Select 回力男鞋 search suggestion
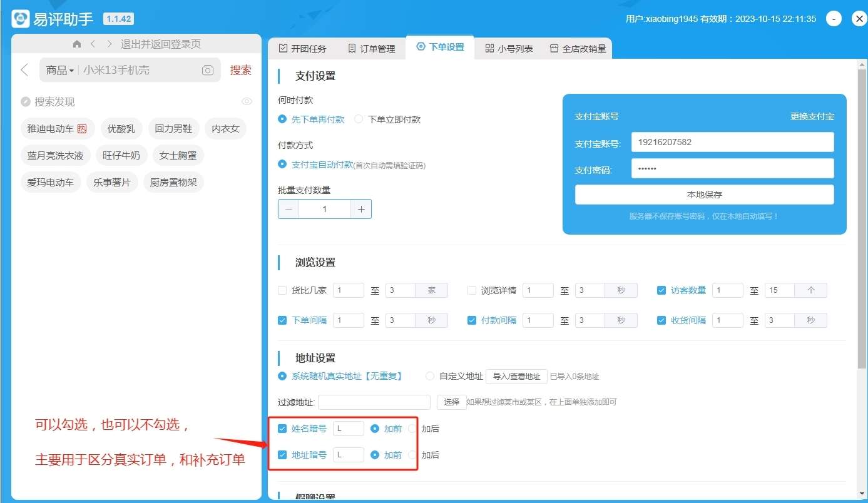The height and width of the screenshot is (503, 868). point(174,128)
